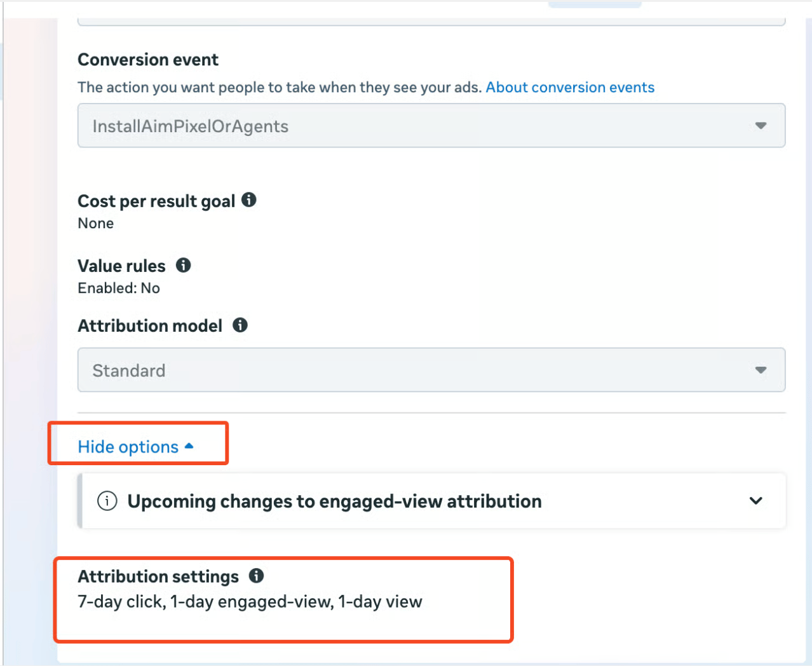812x666 pixels.
Task: Click the Value rules Enabled: No text
Action: (119, 288)
